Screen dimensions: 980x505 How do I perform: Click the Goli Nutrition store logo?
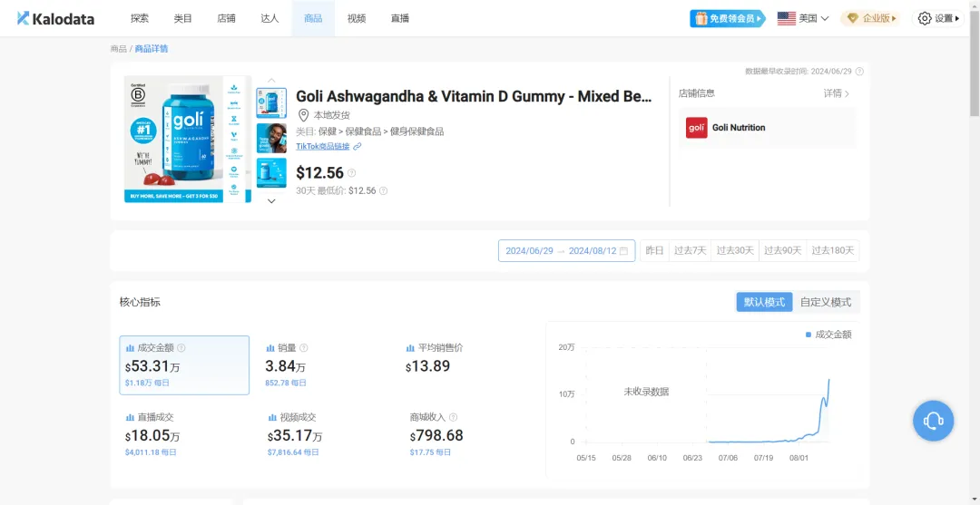pyautogui.click(x=697, y=128)
